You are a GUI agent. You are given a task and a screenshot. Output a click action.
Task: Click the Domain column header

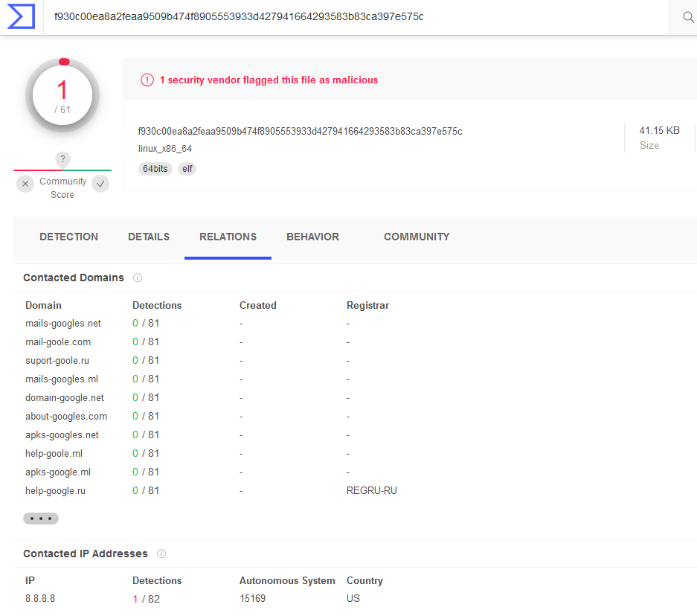tap(44, 305)
